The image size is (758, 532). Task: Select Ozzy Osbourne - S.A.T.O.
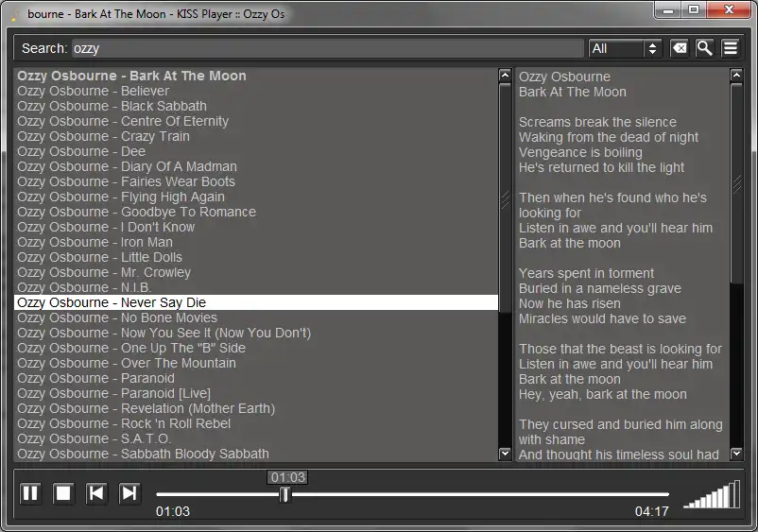point(256,438)
